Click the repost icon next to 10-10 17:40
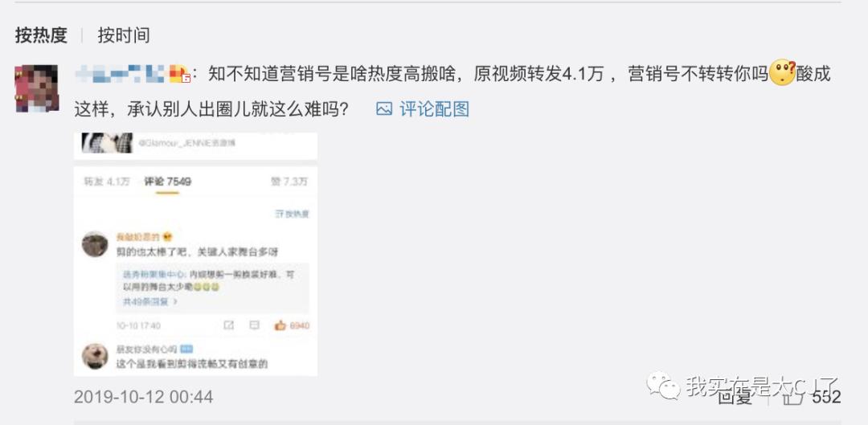The image size is (868, 425). pyautogui.click(x=228, y=325)
